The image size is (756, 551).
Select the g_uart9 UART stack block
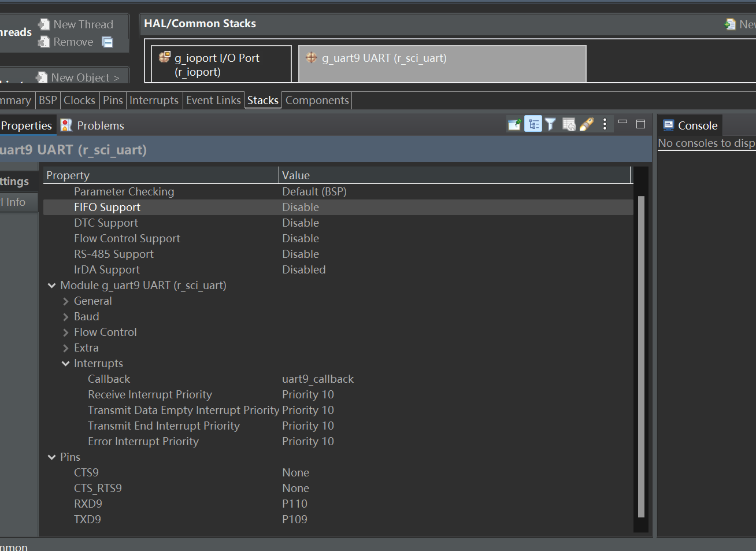pyautogui.click(x=442, y=64)
